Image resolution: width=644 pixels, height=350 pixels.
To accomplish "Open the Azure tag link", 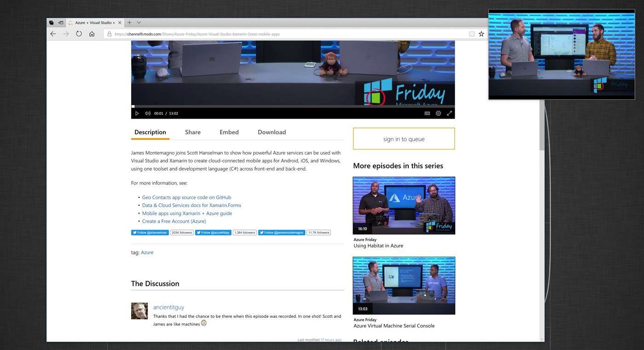I will (147, 252).
